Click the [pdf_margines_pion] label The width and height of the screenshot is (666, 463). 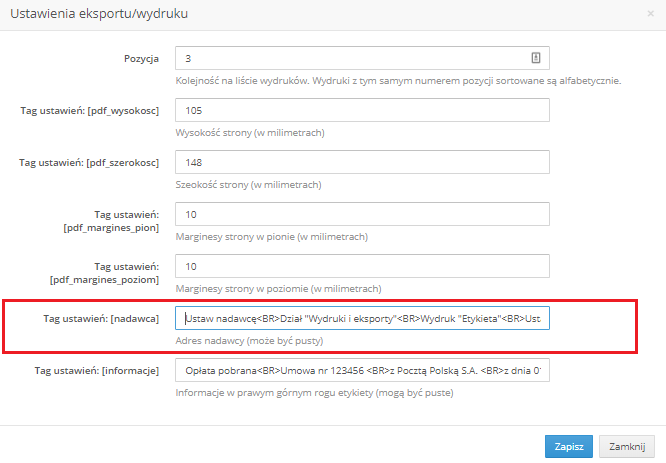[111, 228]
